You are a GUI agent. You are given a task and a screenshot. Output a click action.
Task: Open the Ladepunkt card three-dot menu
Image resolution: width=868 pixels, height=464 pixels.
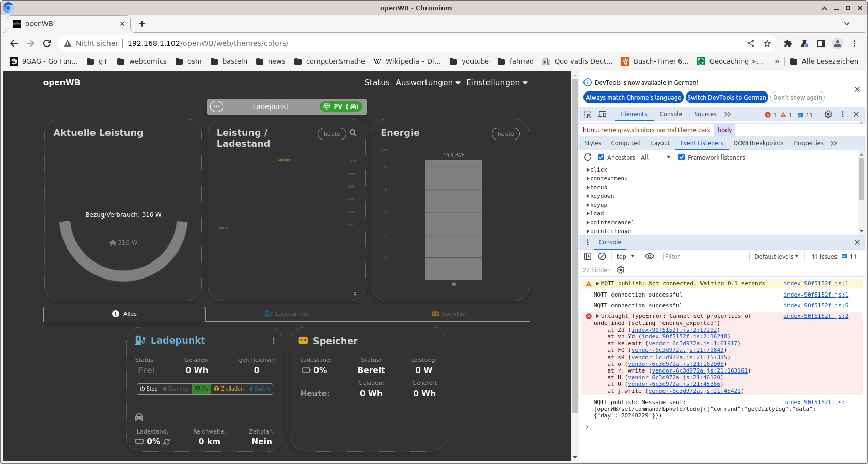(x=274, y=341)
